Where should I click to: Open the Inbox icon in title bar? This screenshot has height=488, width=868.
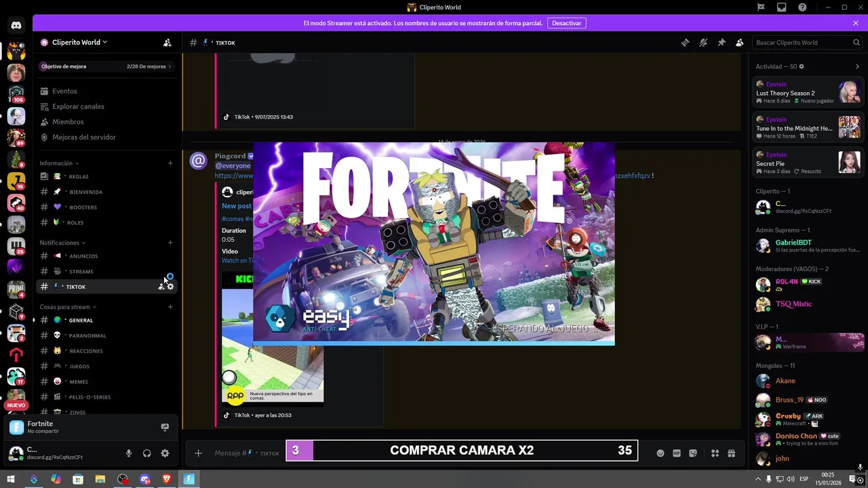pyautogui.click(x=782, y=7)
